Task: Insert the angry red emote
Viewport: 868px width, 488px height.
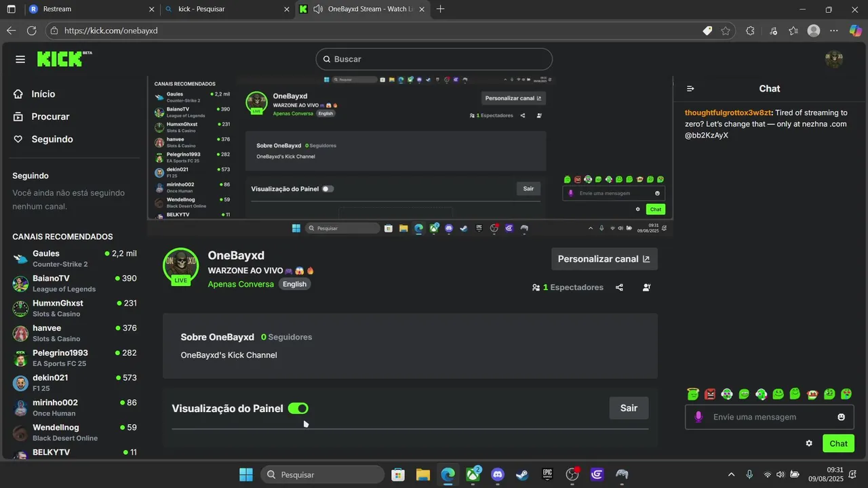Action: pyautogui.click(x=710, y=394)
